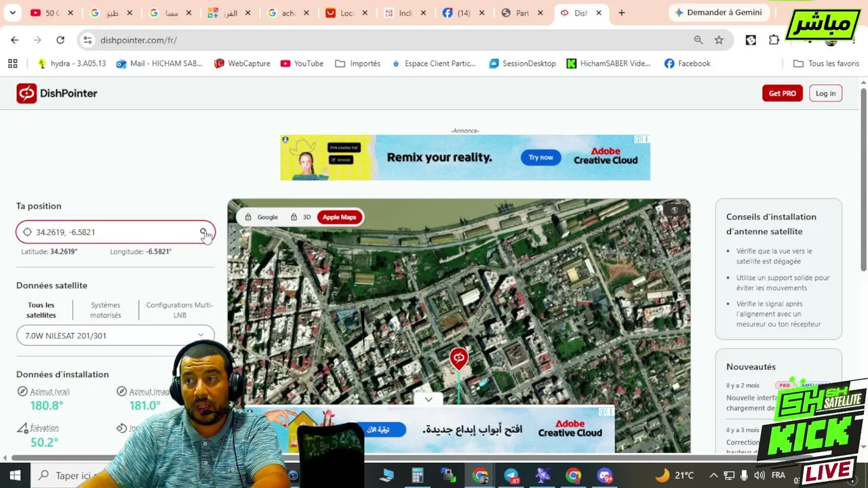Click the zoom magnifier icon in address bar

point(698,40)
